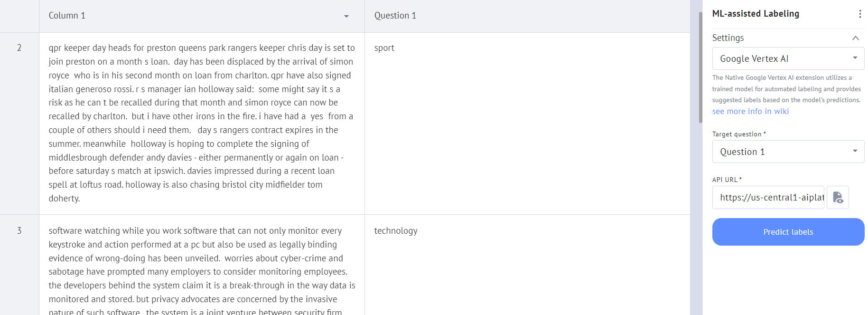
Task: Open the 'see more info in wiki' link
Action: [x=750, y=111]
